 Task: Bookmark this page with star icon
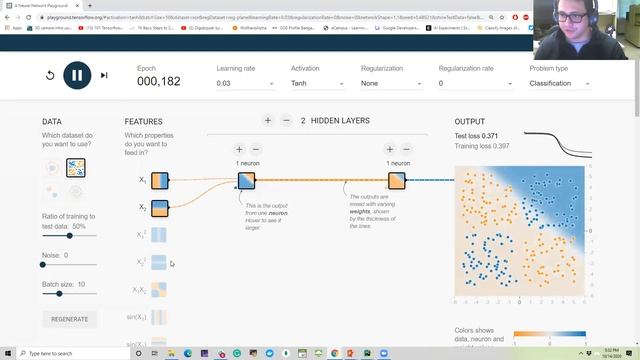click(502, 18)
